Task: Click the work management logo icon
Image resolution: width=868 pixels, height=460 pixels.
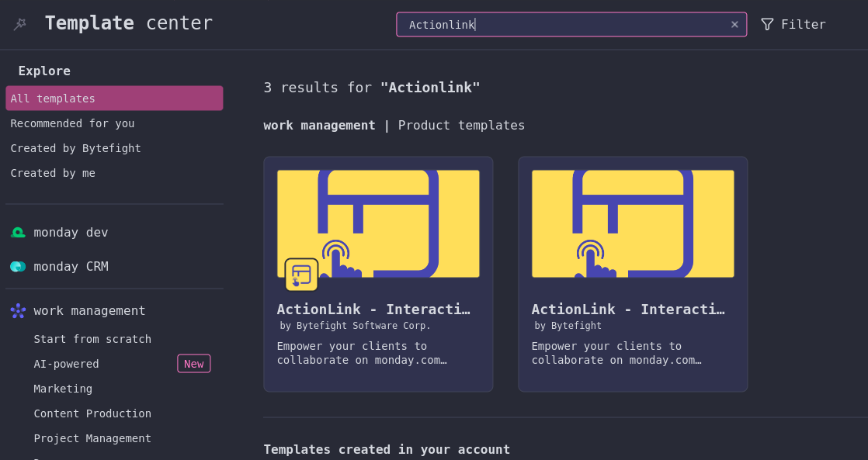Action: pyautogui.click(x=18, y=311)
